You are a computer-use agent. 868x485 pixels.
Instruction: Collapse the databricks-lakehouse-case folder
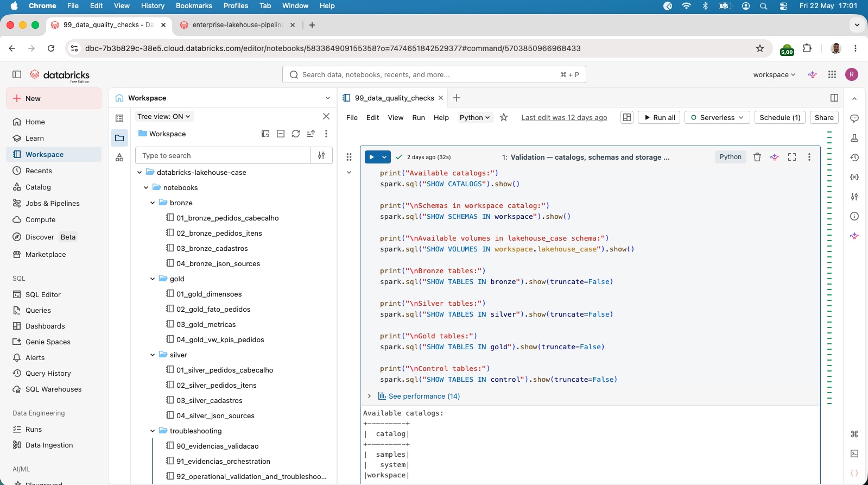(x=140, y=172)
